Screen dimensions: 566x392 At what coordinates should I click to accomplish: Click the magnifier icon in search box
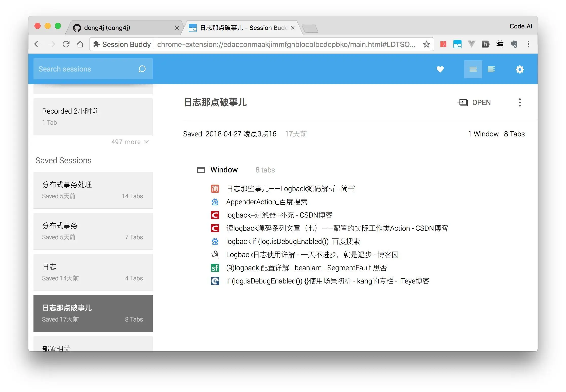[x=142, y=69]
